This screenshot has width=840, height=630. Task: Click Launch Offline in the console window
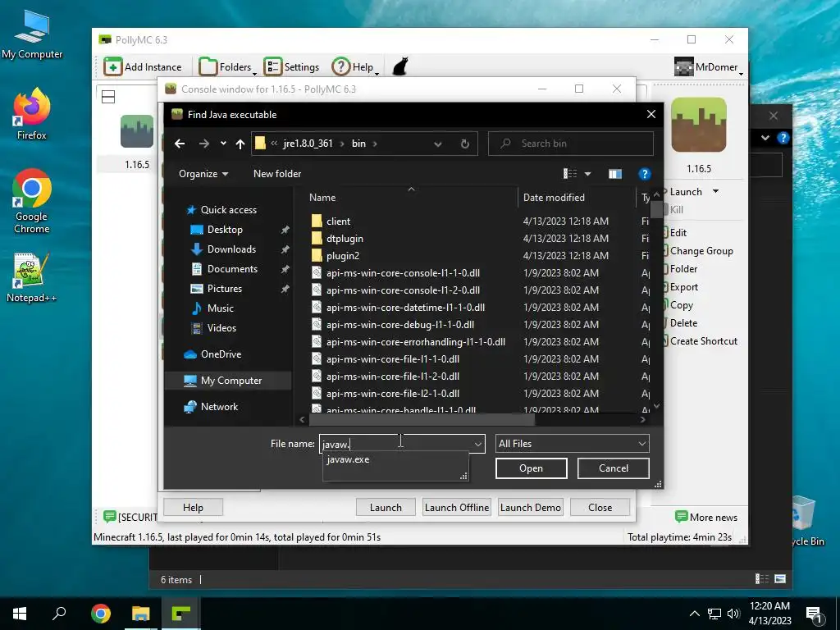(456, 507)
